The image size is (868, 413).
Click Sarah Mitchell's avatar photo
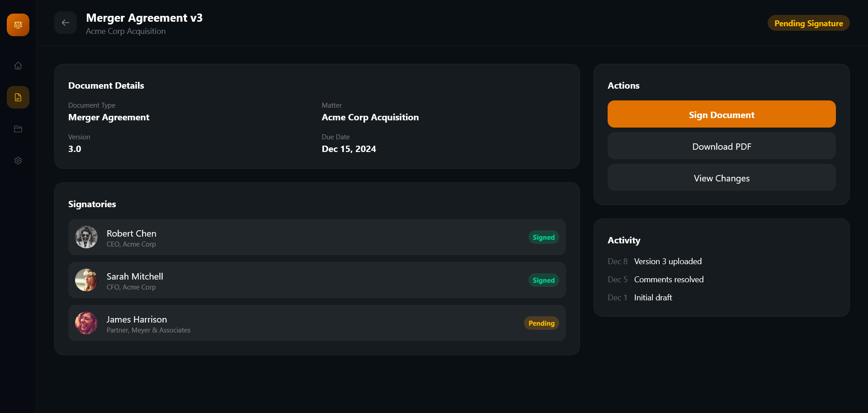(86, 280)
